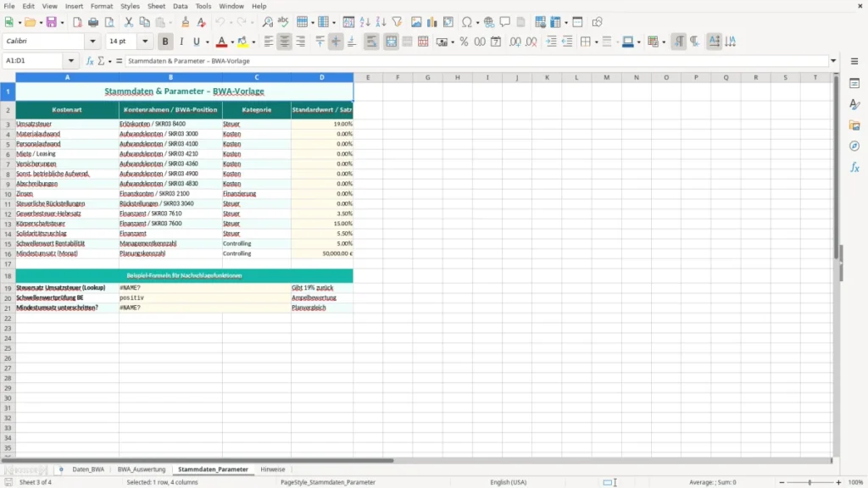Click the Cut scissors icon
This screenshot has height=488, width=868.
pos(129,22)
